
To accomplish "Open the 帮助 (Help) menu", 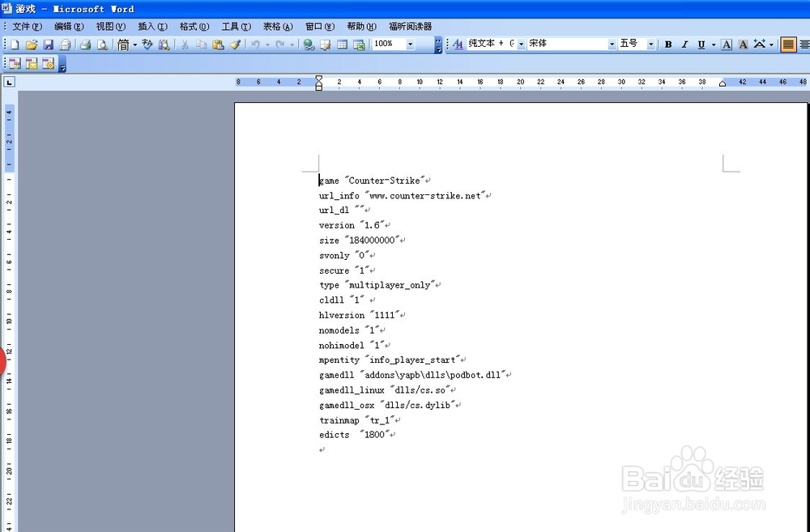I will [x=361, y=27].
